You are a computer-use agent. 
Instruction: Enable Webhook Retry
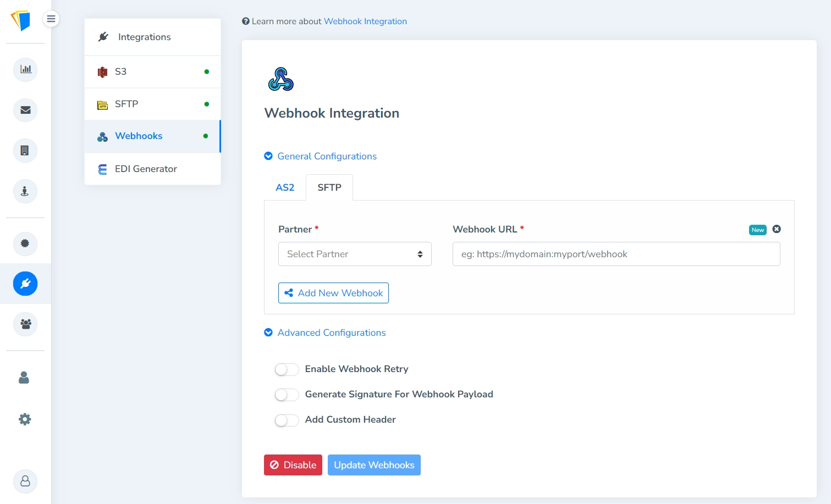[287, 369]
